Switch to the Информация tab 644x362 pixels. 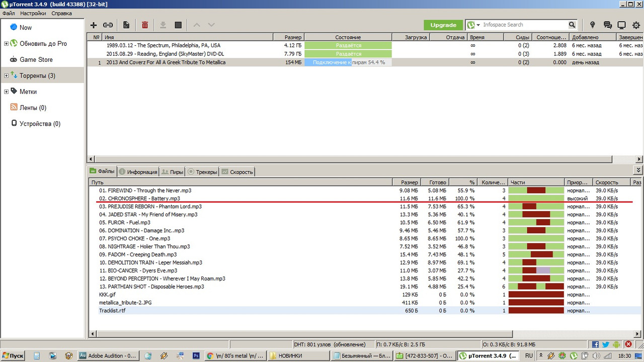(138, 172)
